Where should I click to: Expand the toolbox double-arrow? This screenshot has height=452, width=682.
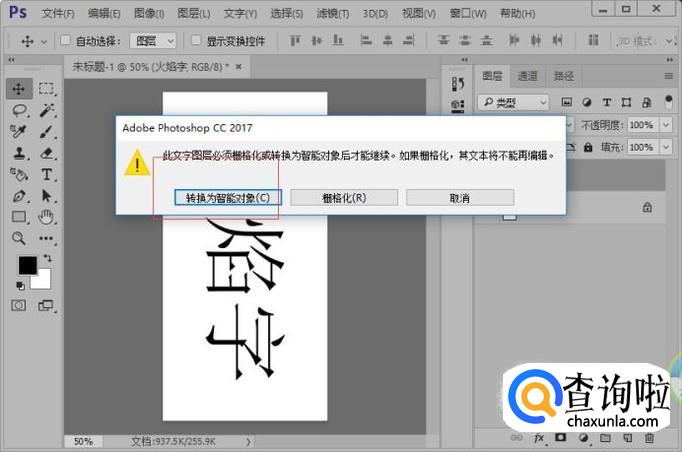pyautogui.click(x=11, y=60)
